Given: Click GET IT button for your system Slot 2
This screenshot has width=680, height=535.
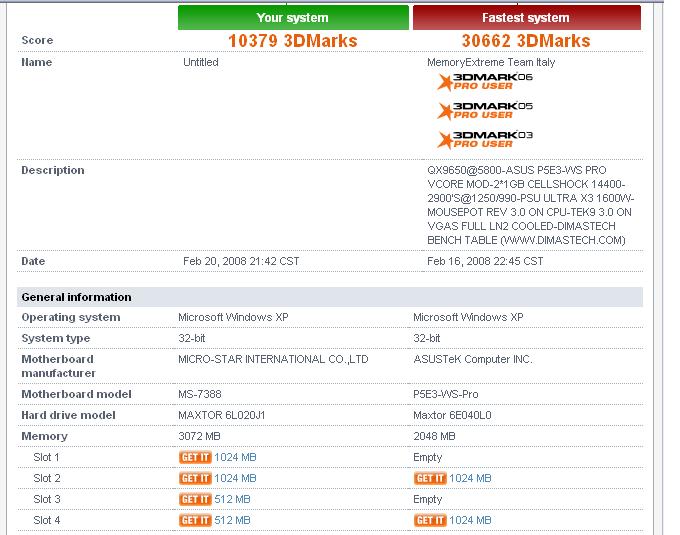Looking at the screenshot, I should 195,478.
